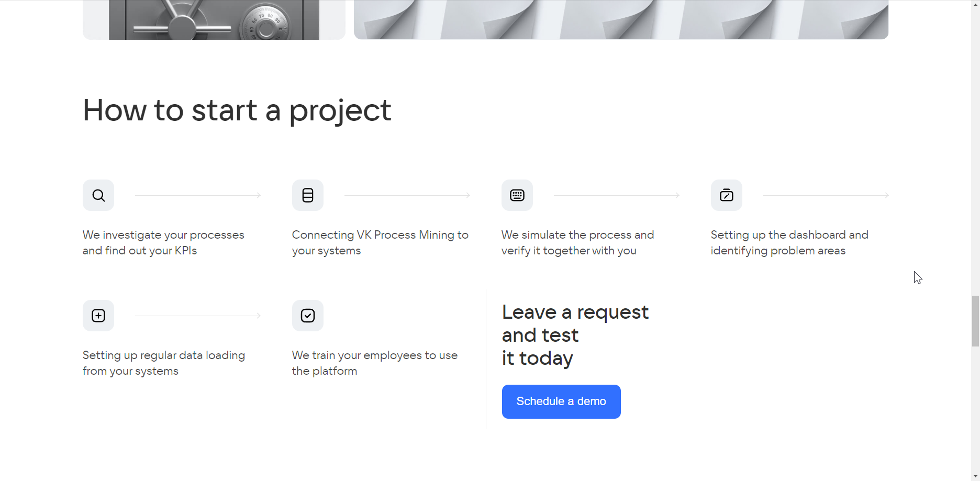This screenshot has height=481, width=980.
Task: Click the dashboard setup icon
Action: pyautogui.click(x=727, y=195)
